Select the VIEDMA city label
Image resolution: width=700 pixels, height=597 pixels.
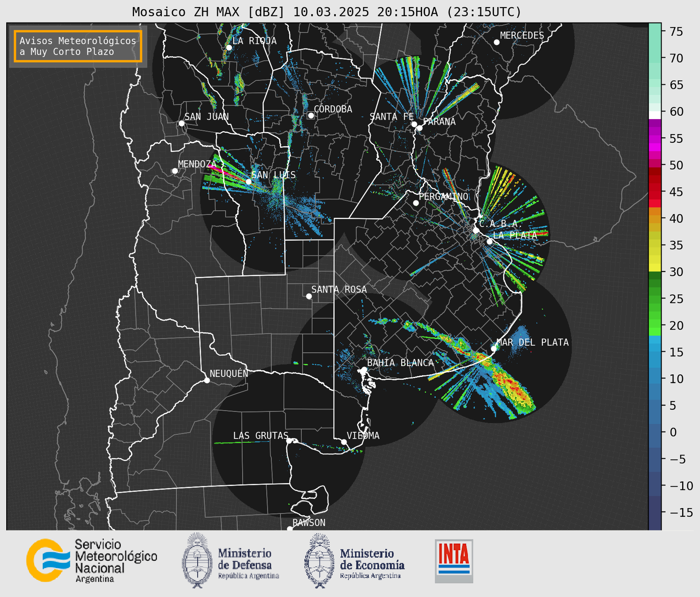[363, 436]
